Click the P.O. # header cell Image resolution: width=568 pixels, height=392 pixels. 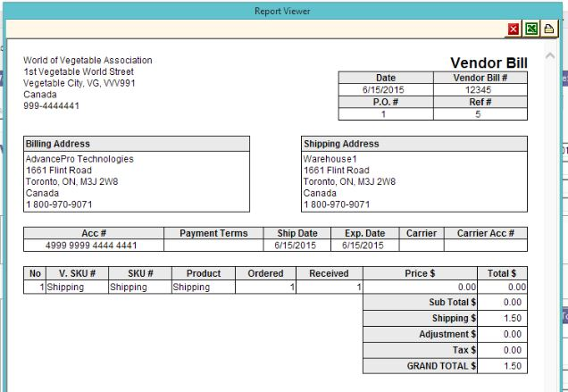pyautogui.click(x=385, y=102)
